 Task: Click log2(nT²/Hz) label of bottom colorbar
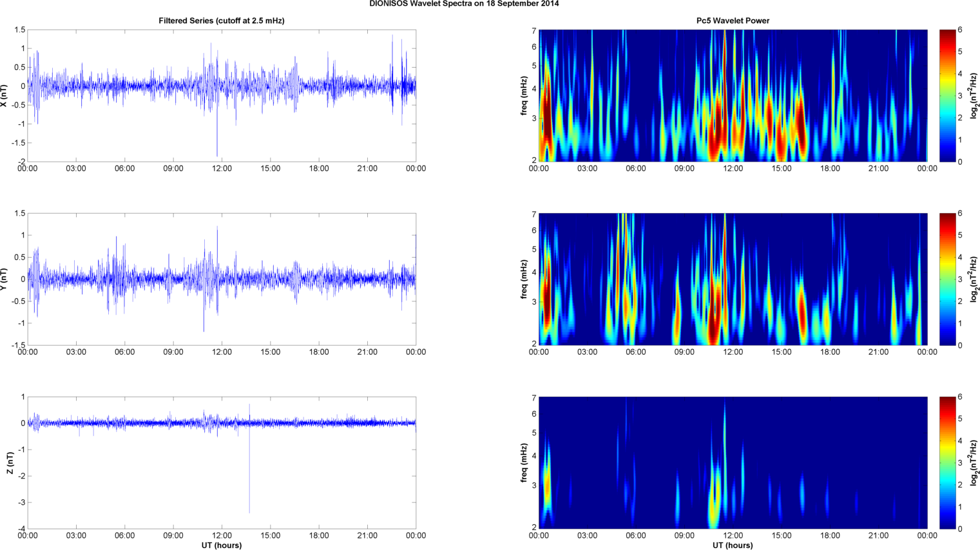[975, 462]
